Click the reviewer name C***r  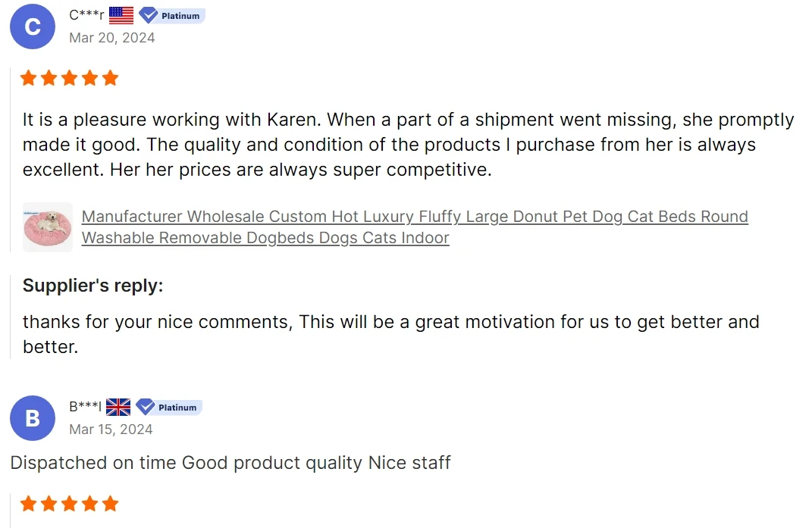pos(86,15)
